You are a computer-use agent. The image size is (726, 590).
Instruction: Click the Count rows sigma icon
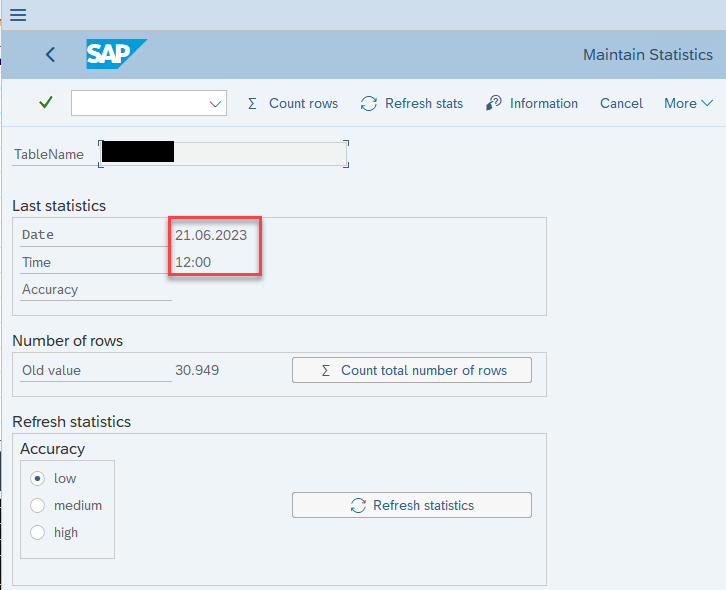click(x=252, y=103)
